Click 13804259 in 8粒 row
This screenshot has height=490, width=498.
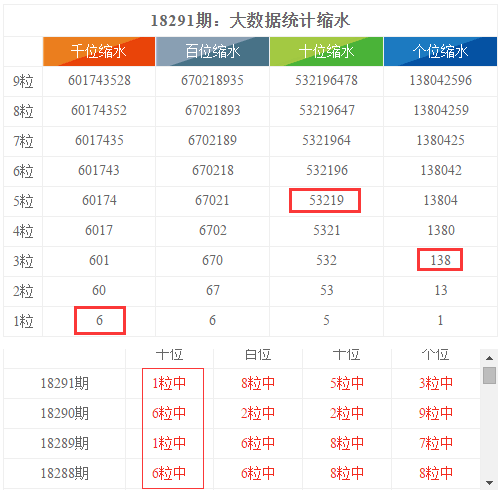click(441, 110)
